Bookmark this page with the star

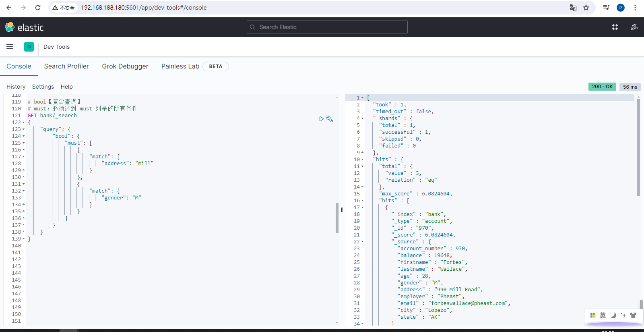click(x=586, y=8)
